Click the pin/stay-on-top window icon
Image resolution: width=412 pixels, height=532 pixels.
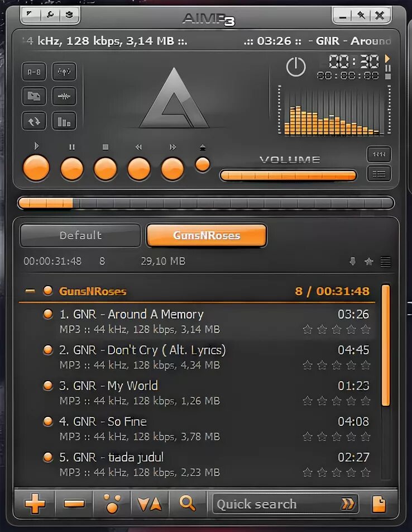pyautogui.click(x=362, y=15)
